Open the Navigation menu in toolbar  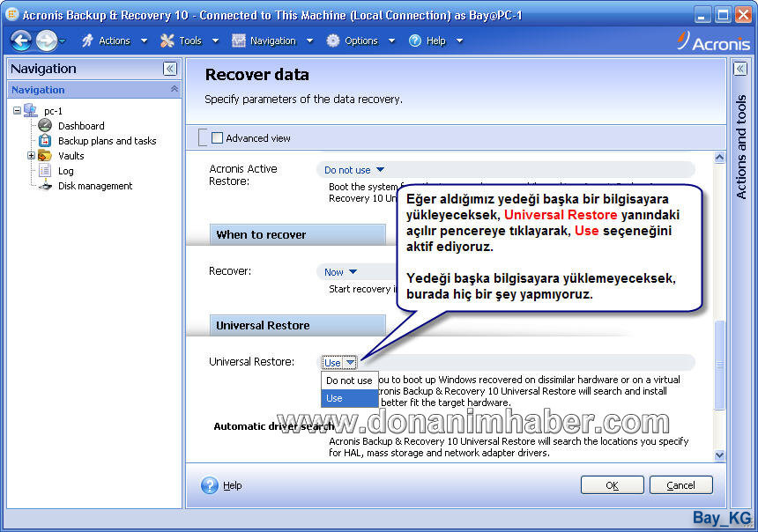coord(272,41)
